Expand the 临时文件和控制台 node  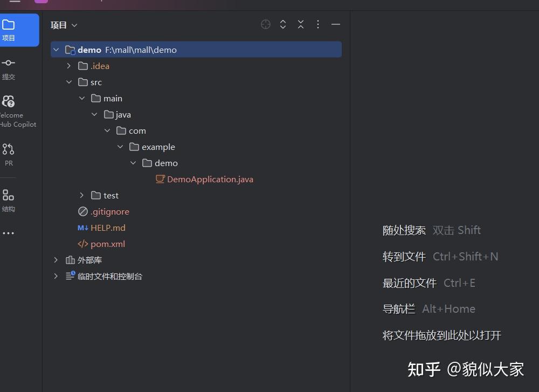point(56,276)
